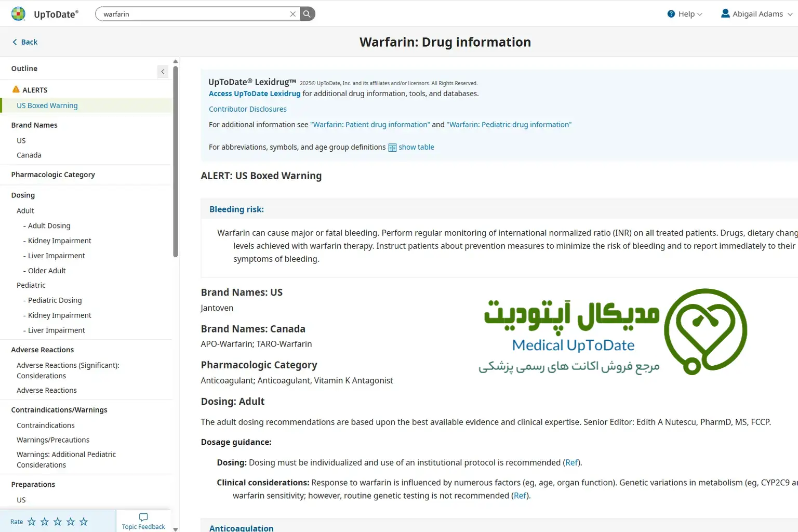Open Contributor Disclosures link

point(248,109)
